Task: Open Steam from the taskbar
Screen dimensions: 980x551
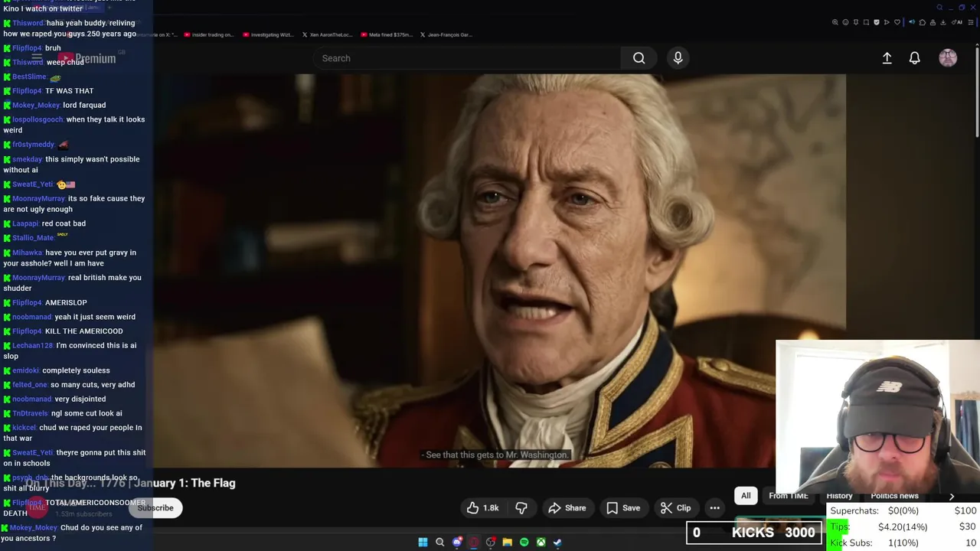Action: click(557, 543)
